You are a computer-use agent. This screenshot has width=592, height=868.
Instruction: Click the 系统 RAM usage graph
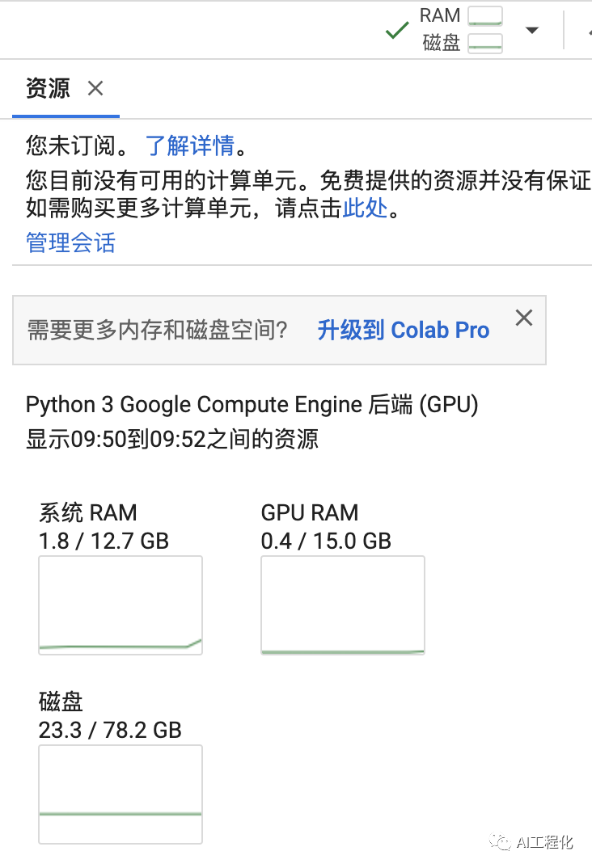coord(121,605)
